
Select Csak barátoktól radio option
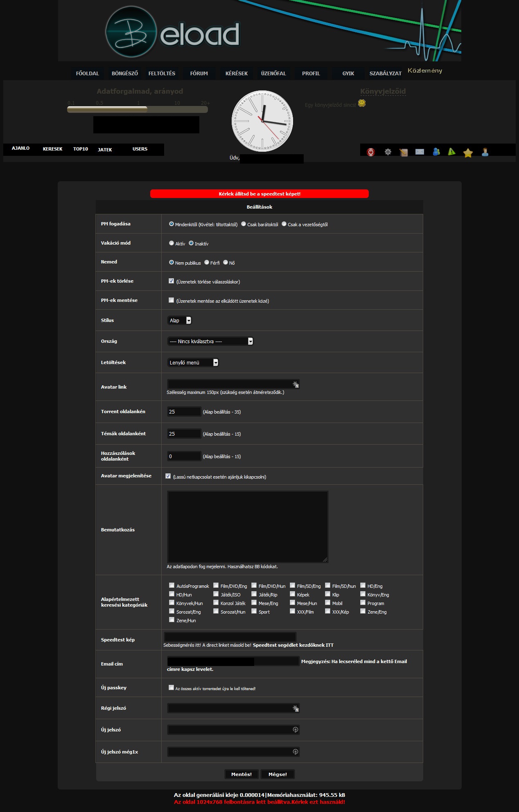[x=244, y=224]
